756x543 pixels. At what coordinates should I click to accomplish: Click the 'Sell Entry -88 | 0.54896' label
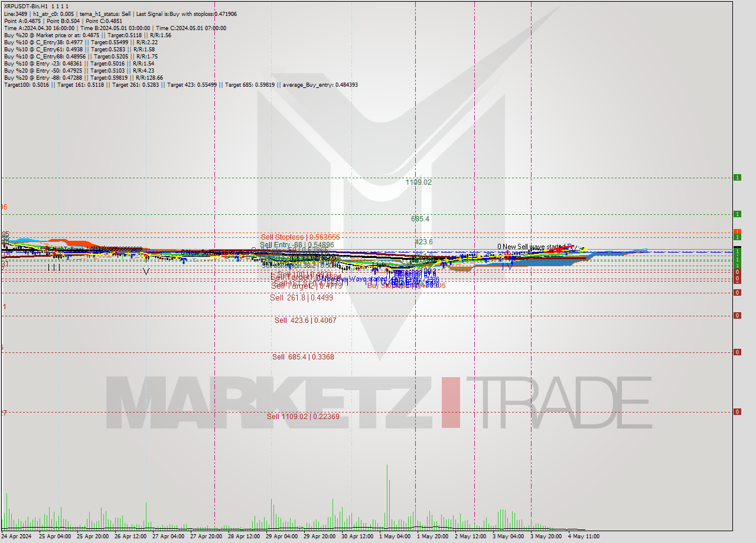(x=297, y=245)
